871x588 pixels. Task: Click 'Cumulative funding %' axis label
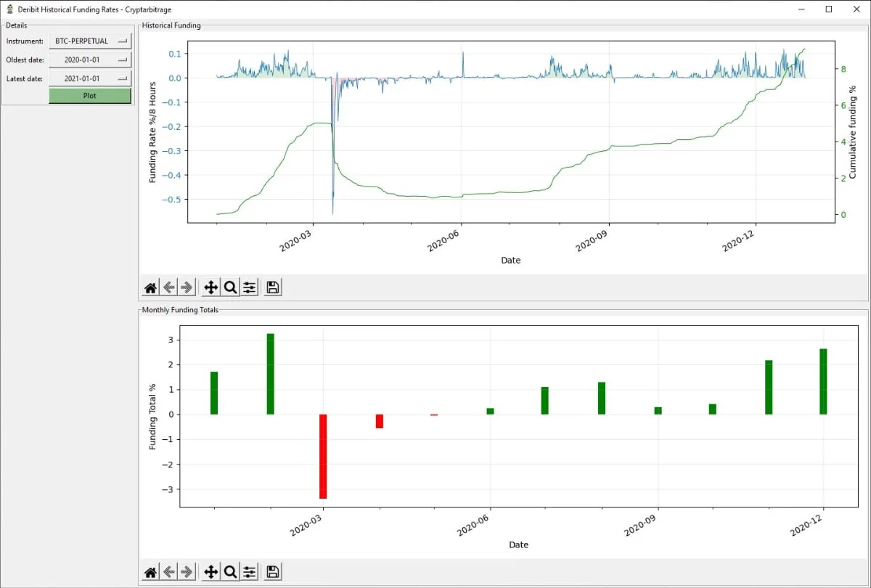pyautogui.click(x=853, y=131)
